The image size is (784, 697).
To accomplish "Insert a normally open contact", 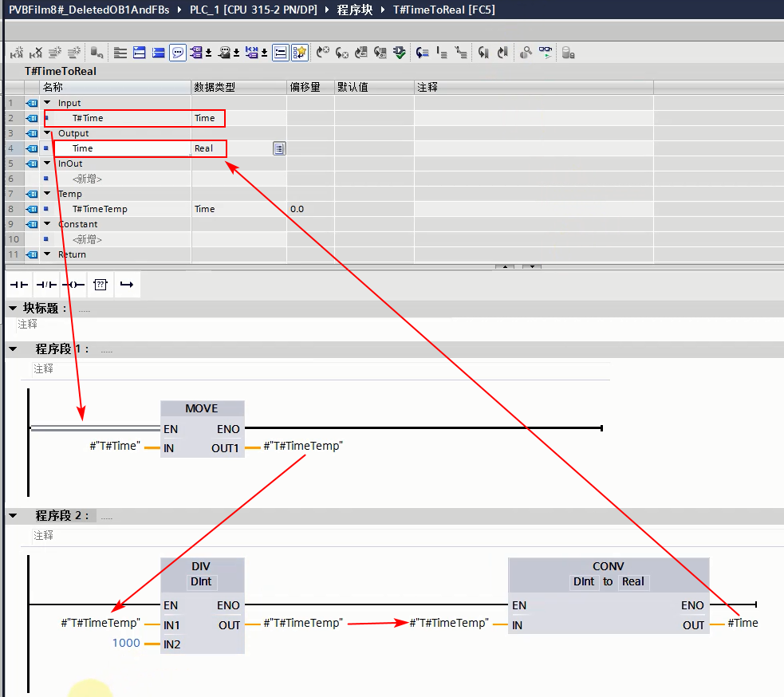I will pyautogui.click(x=19, y=285).
